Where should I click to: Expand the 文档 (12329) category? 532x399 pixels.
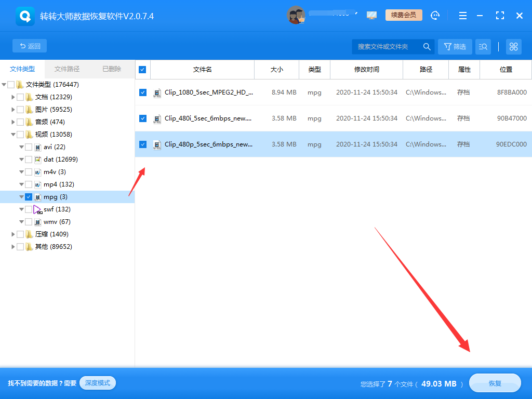[x=13, y=97]
